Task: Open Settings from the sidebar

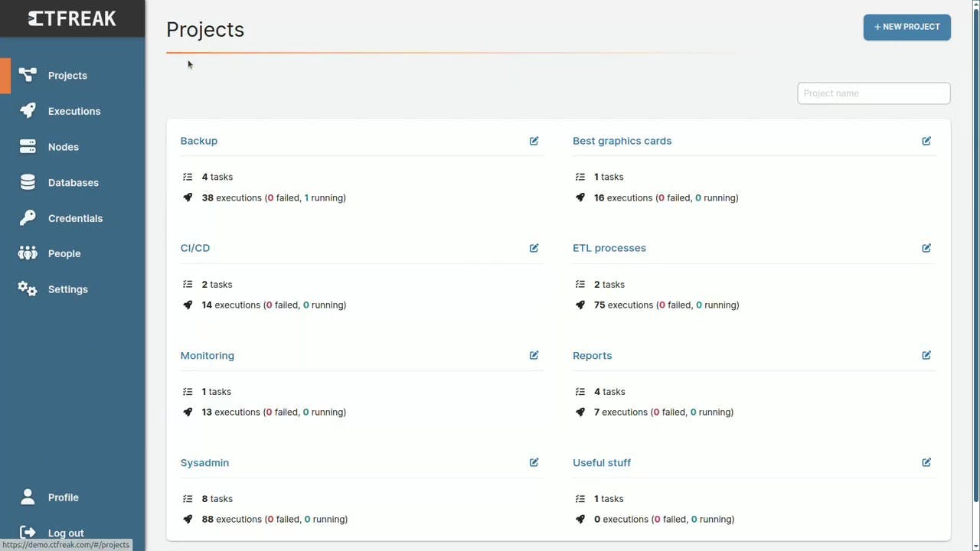Action: click(68, 289)
